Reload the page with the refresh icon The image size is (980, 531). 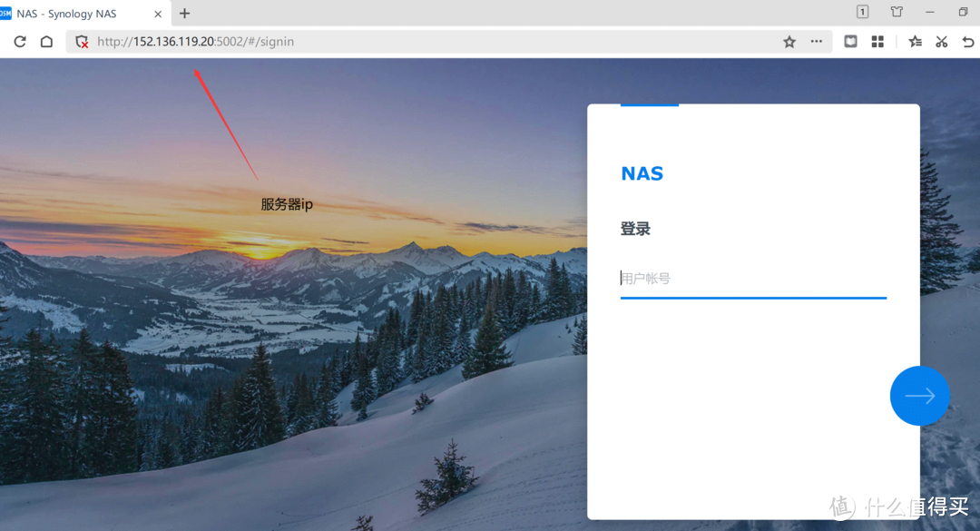click(20, 42)
